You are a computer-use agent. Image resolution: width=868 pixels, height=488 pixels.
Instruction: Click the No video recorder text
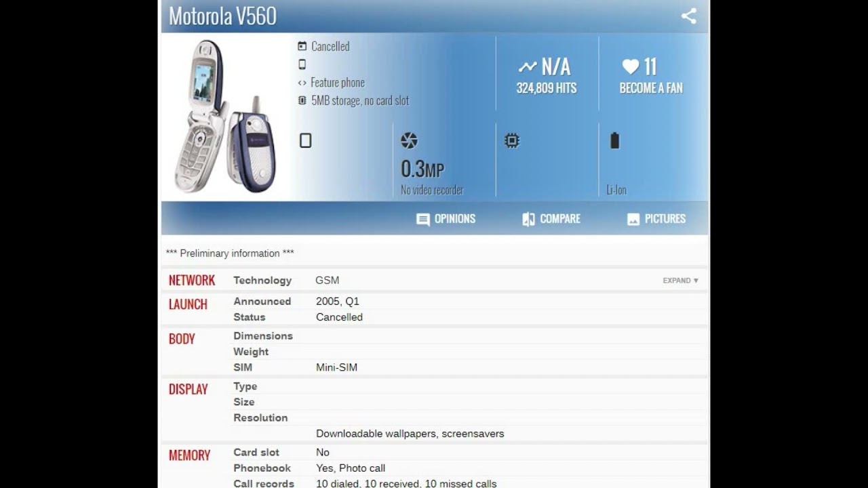click(x=432, y=190)
